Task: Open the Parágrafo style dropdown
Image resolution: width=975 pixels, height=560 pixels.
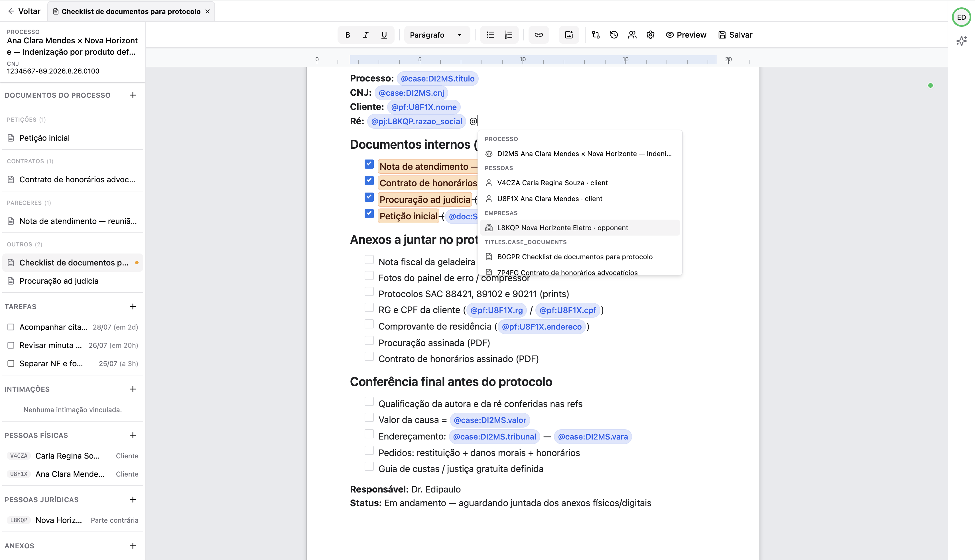Action: click(x=436, y=35)
